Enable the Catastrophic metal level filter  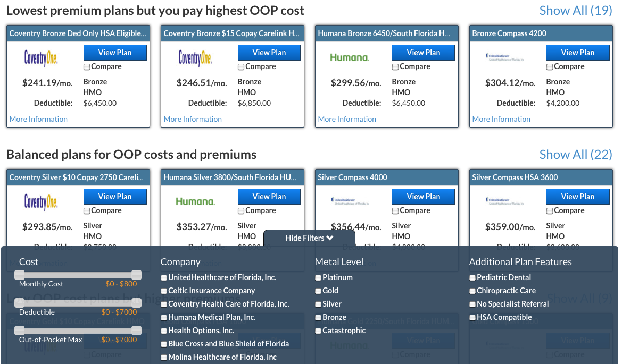point(318,331)
